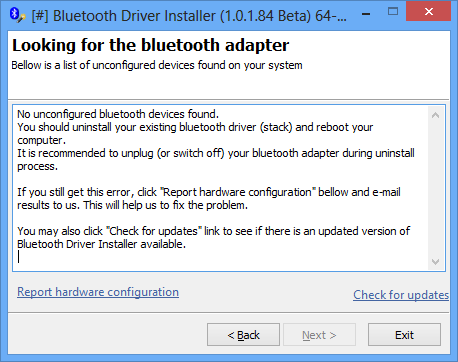Quit the installer with the Exit button

click(404, 335)
